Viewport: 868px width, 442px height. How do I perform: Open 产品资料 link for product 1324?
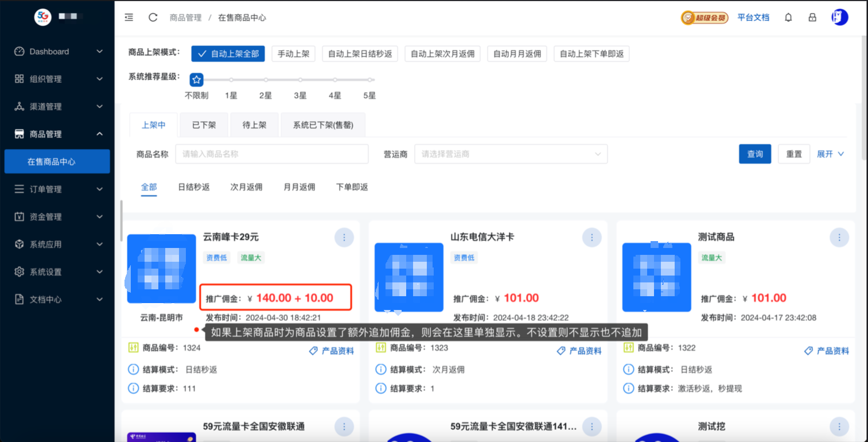332,351
